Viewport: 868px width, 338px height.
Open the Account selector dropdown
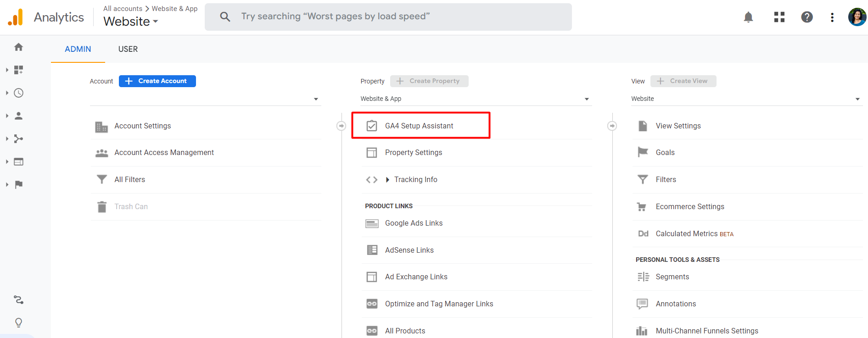tap(205, 99)
